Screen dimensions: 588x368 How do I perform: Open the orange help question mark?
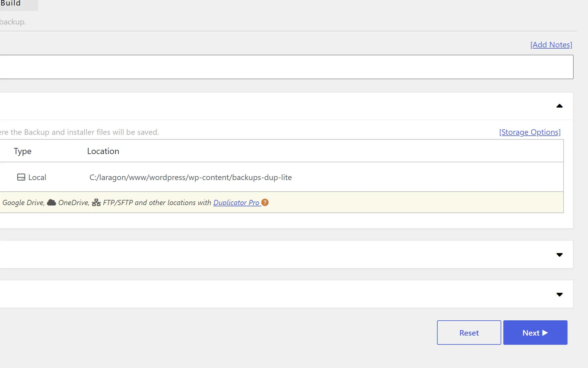[265, 202]
